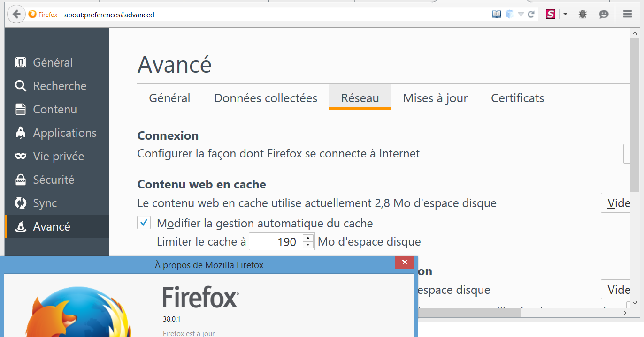The height and width of the screenshot is (337, 644).
Task: Click the version text 38.0.1
Action: (172, 319)
